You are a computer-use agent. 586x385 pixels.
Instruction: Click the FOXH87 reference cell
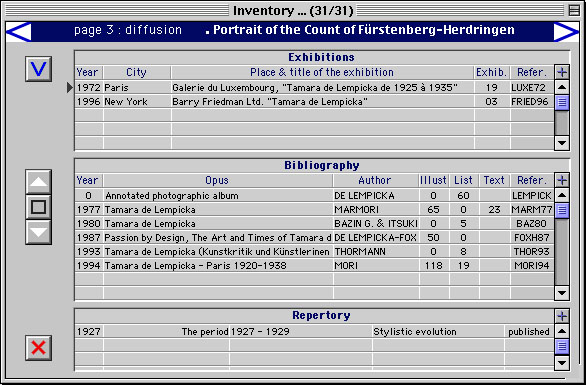click(531, 238)
